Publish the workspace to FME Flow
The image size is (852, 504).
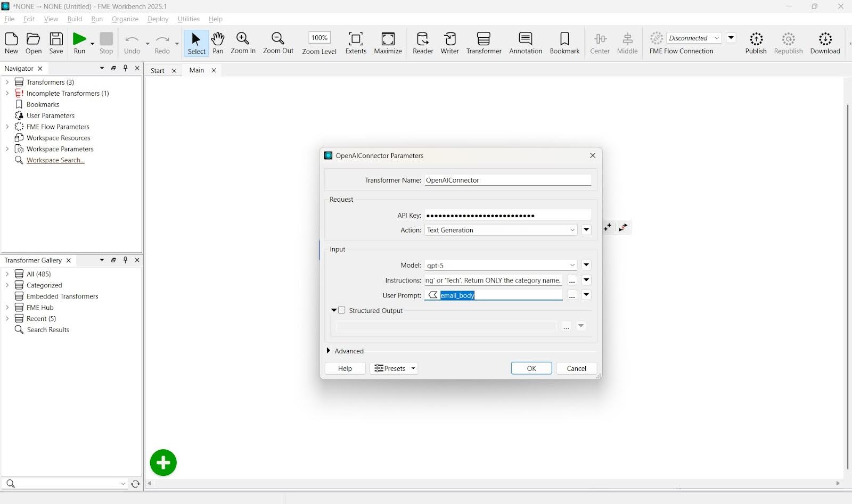pyautogui.click(x=756, y=43)
